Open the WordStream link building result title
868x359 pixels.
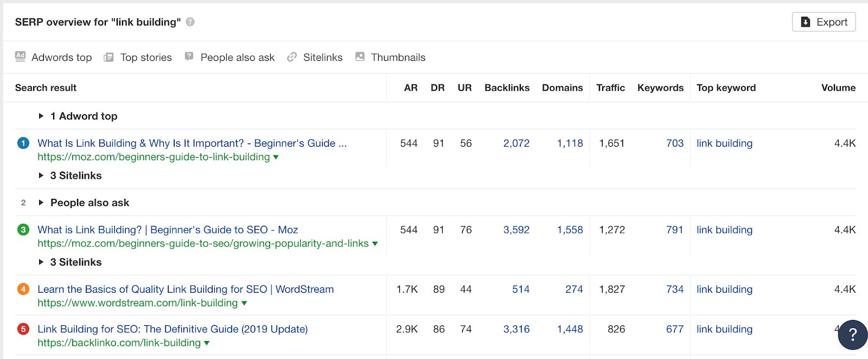(x=186, y=289)
